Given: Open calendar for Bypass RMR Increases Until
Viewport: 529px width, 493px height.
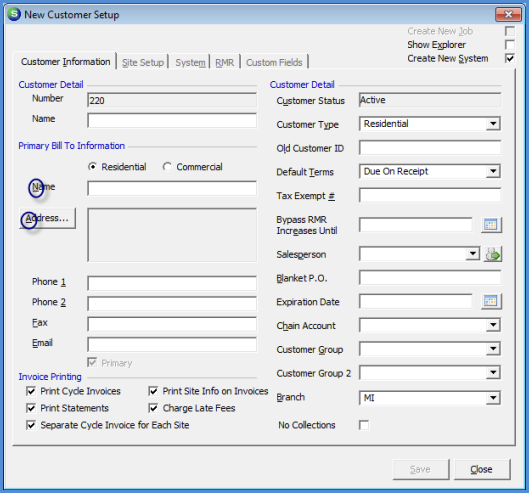Looking at the screenshot, I should click(x=491, y=225).
